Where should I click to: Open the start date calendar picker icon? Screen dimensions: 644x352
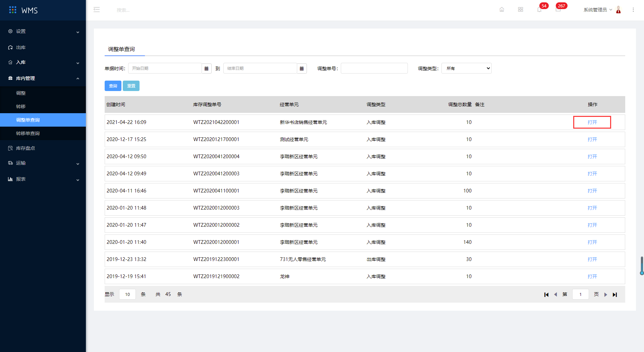(x=207, y=69)
